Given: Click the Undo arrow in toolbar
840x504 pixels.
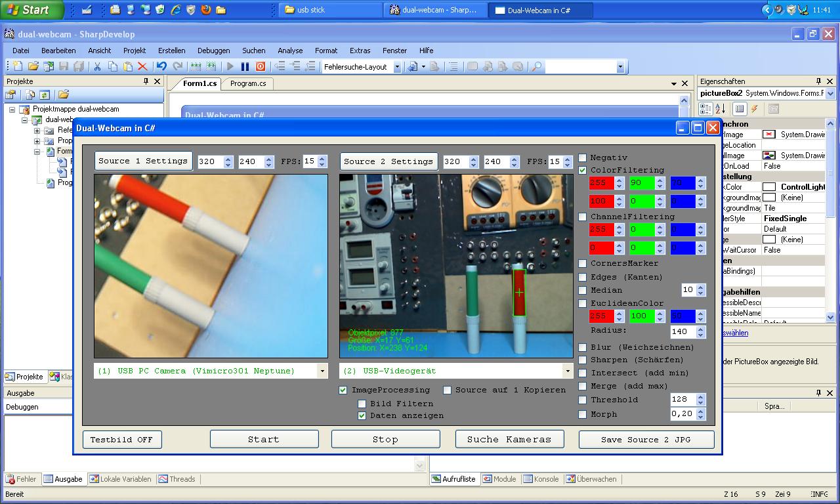Looking at the screenshot, I should coord(161,66).
